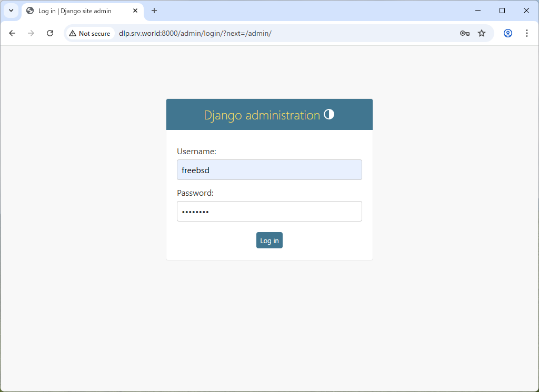Image resolution: width=539 pixels, height=392 pixels.
Task: Click the browser back arrow
Action: pos(12,33)
